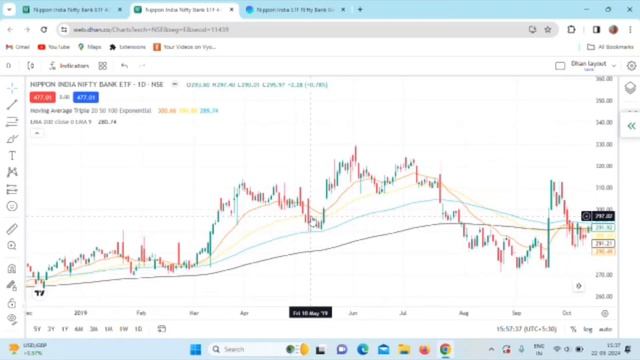Toggle auto price scale

click(605, 329)
